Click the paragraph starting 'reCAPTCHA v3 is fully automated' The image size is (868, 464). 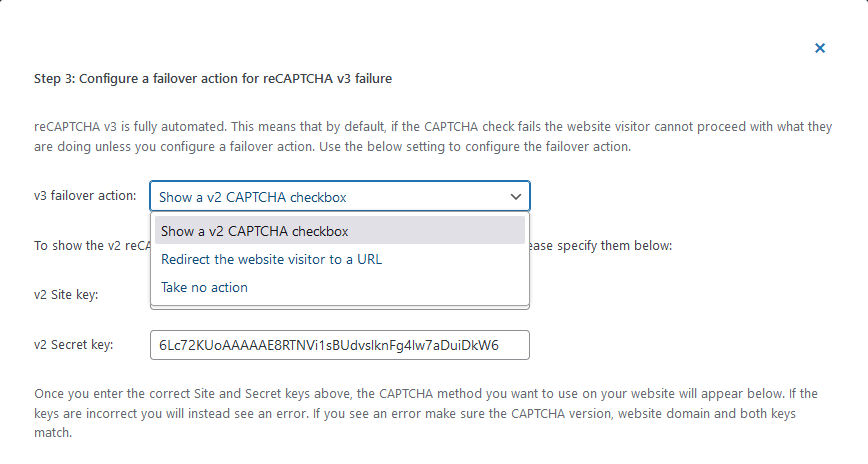tap(433, 137)
